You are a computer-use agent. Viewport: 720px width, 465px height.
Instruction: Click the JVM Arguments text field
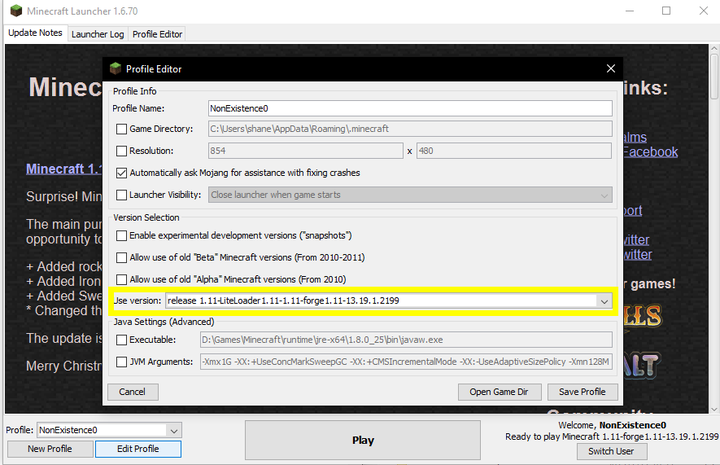pos(406,362)
